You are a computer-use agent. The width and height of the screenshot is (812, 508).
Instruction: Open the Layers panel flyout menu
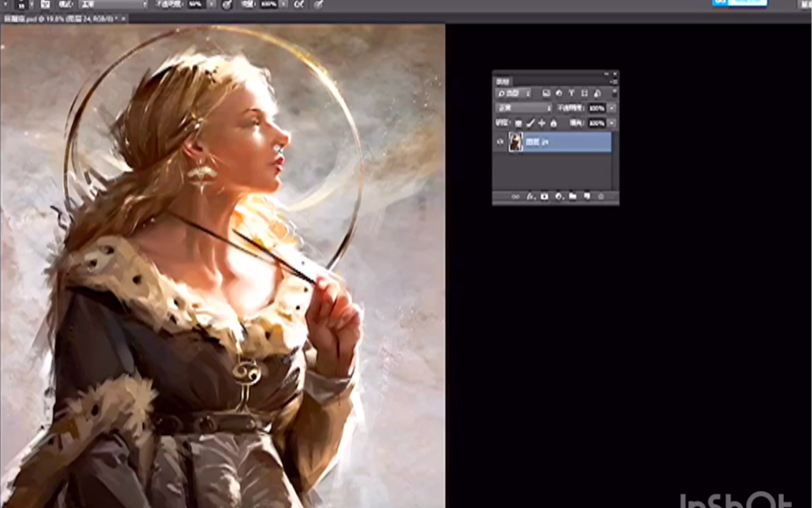click(614, 82)
